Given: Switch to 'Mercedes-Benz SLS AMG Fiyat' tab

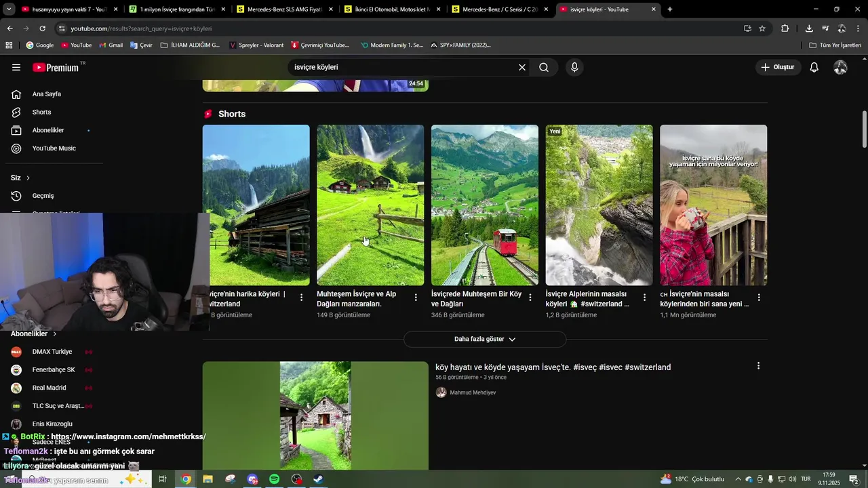Looking at the screenshot, I should (x=284, y=9).
